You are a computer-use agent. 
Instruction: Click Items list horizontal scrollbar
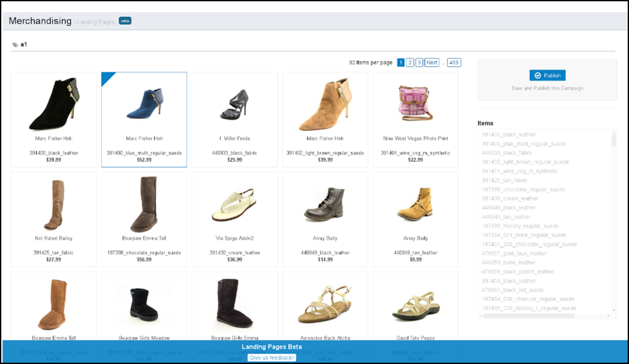point(529,316)
